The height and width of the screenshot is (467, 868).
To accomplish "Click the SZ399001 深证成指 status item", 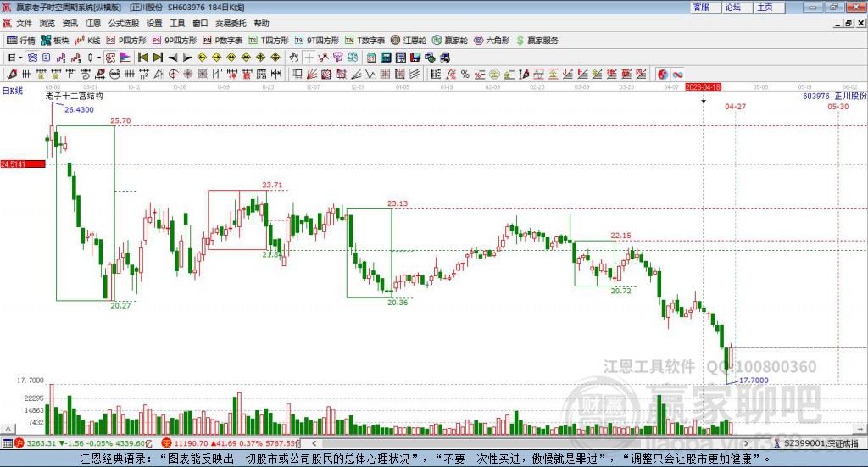I will tap(817, 443).
